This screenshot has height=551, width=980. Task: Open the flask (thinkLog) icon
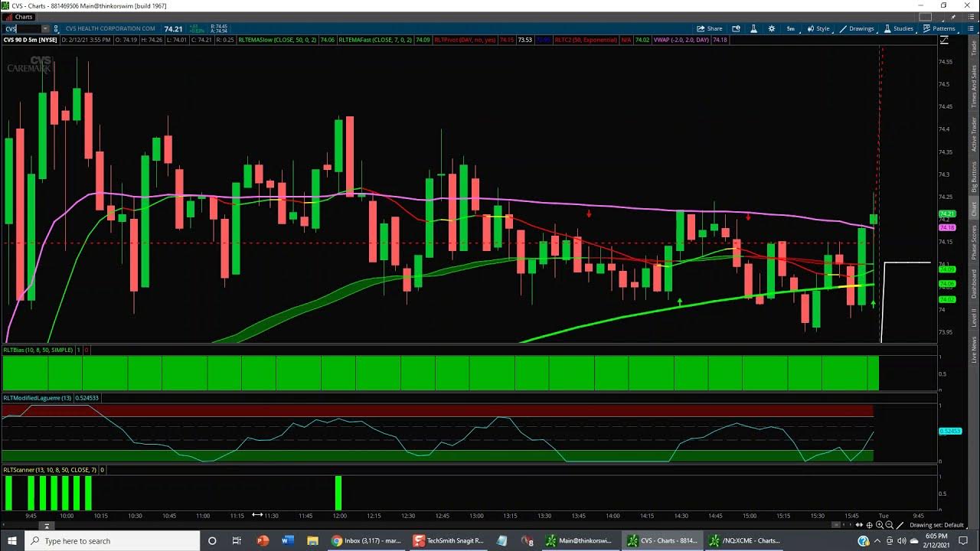pyautogui.click(x=753, y=28)
